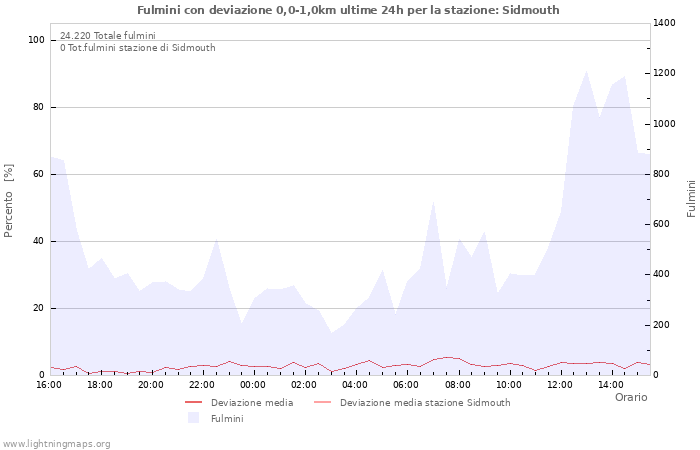Image resolution: width=700 pixels, height=450 pixels.
Task: Click the lavender Fulmini legend swatch
Action: tap(194, 419)
